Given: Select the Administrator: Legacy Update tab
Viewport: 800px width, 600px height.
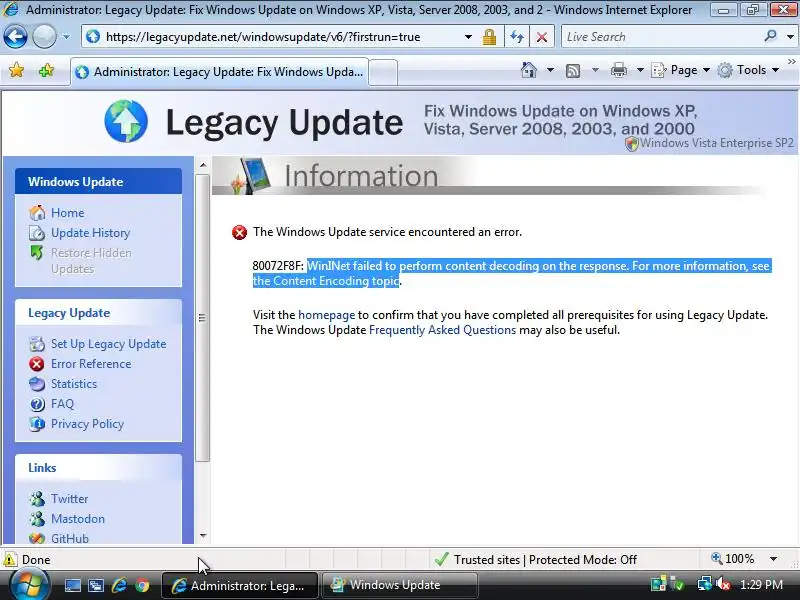Looking at the screenshot, I should [219, 72].
